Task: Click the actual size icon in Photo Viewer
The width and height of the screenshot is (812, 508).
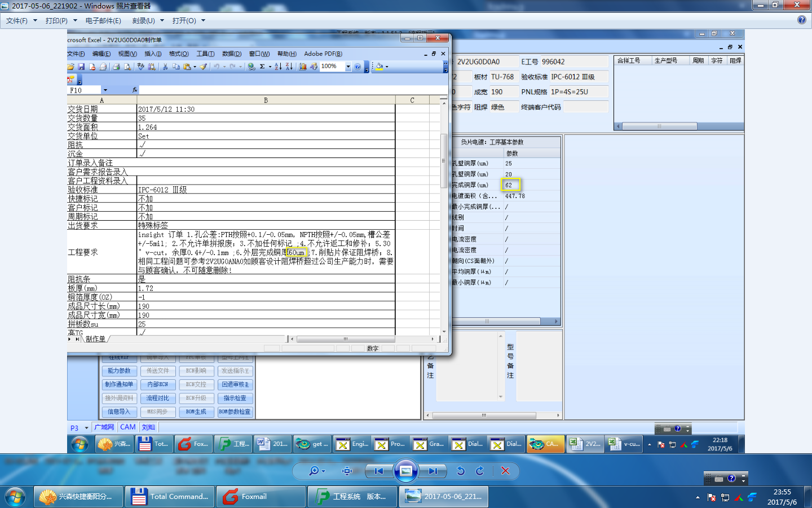Action: coord(347,471)
